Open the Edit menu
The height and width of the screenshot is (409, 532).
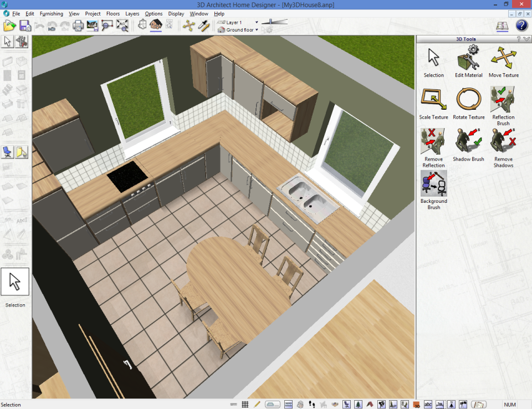coord(30,13)
